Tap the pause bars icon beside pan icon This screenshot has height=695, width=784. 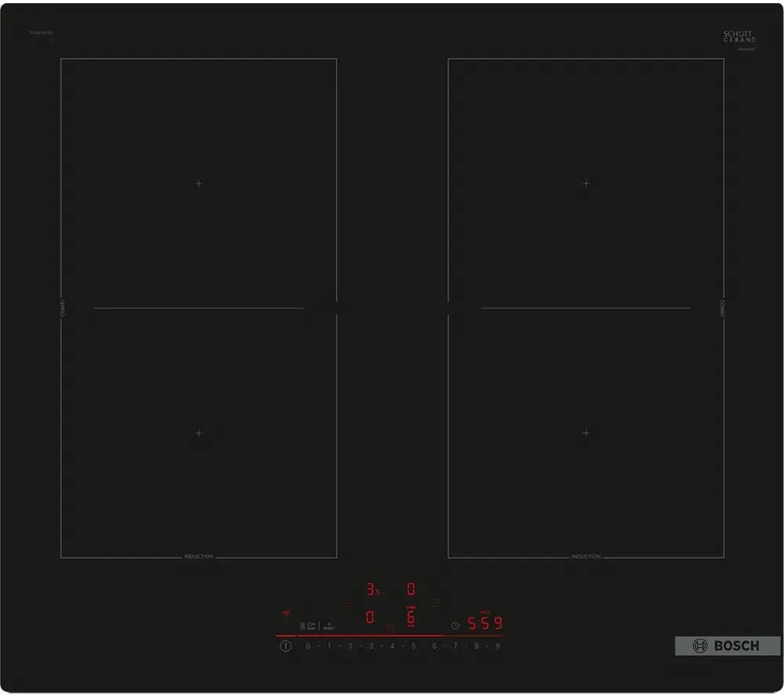pos(303,625)
